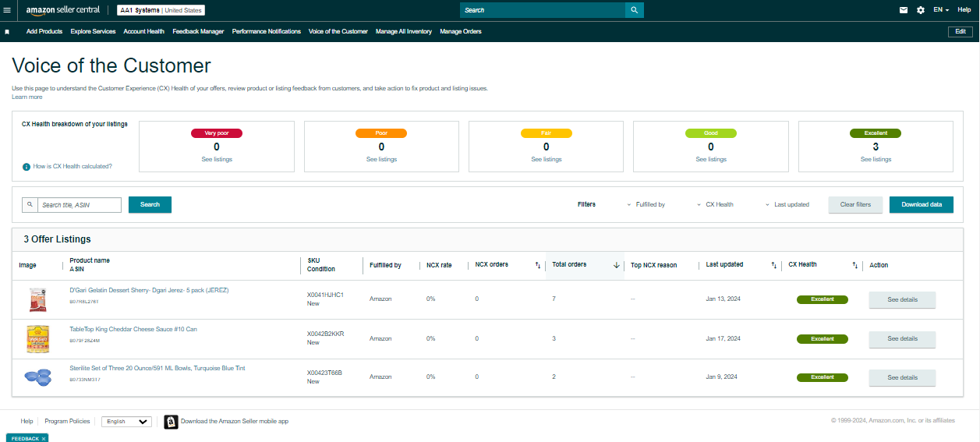Focus the top Search input field

543,10
